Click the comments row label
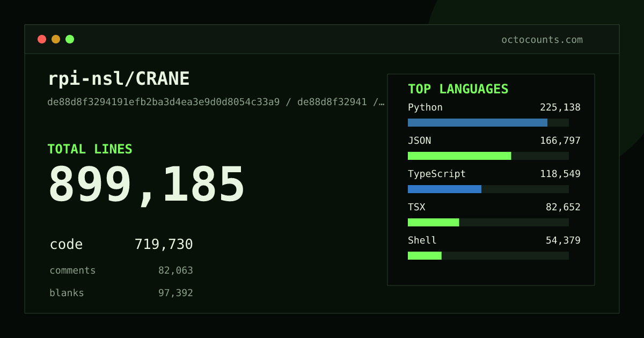The height and width of the screenshot is (338, 644). (x=72, y=270)
